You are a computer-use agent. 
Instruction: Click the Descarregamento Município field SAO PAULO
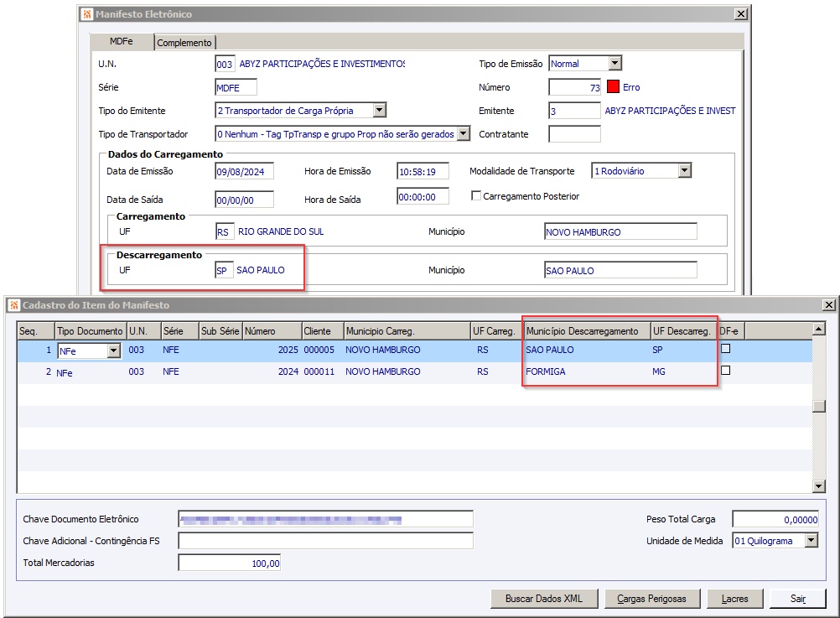tap(620, 270)
